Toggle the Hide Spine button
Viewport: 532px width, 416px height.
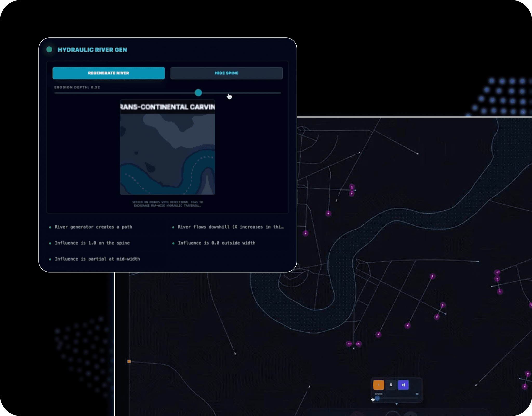tap(226, 73)
